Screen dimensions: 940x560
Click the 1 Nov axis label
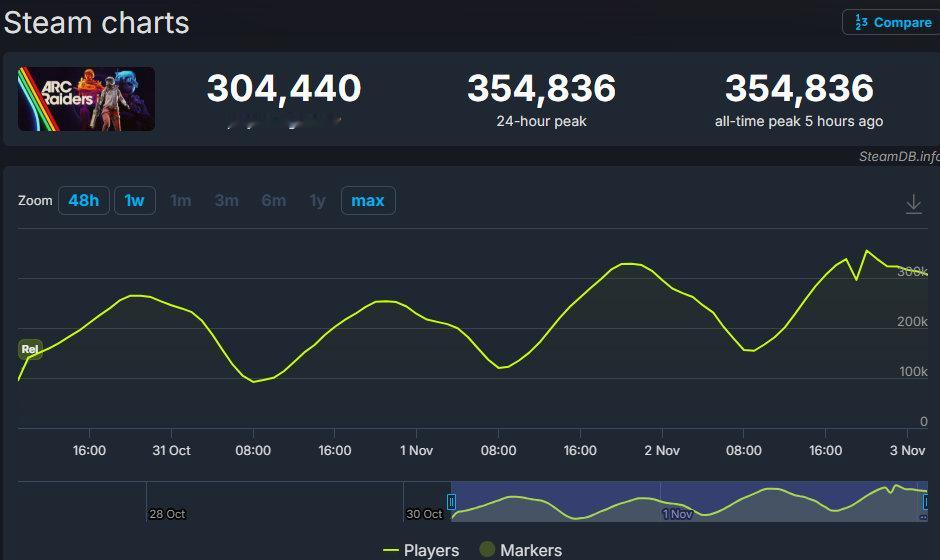coord(416,450)
